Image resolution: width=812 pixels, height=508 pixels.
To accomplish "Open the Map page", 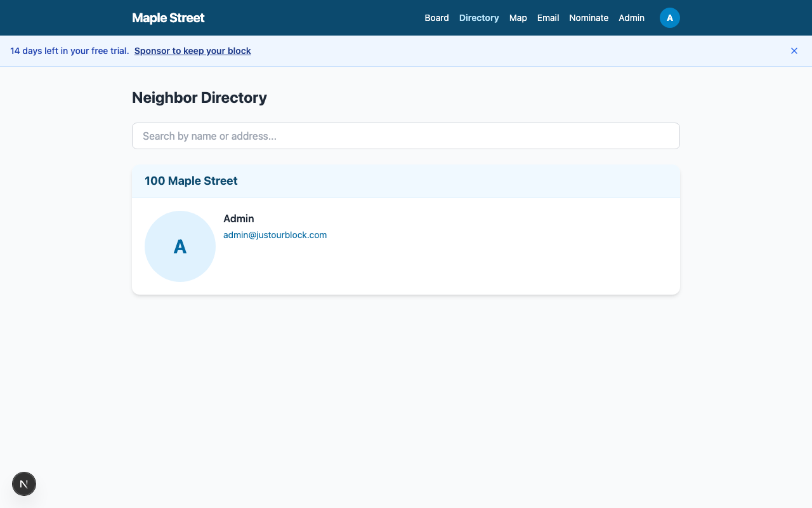I will pyautogui.click(x=518, y=18).
